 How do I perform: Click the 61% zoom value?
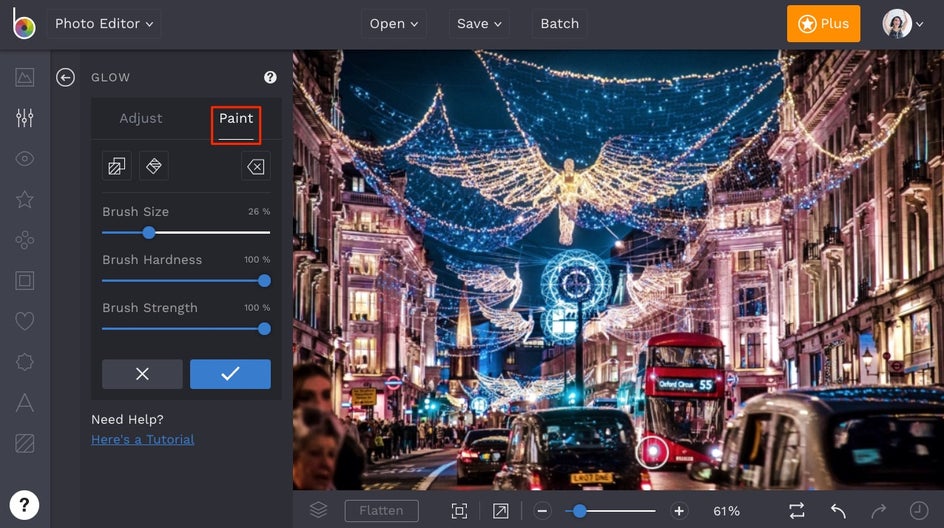[726, 511]
